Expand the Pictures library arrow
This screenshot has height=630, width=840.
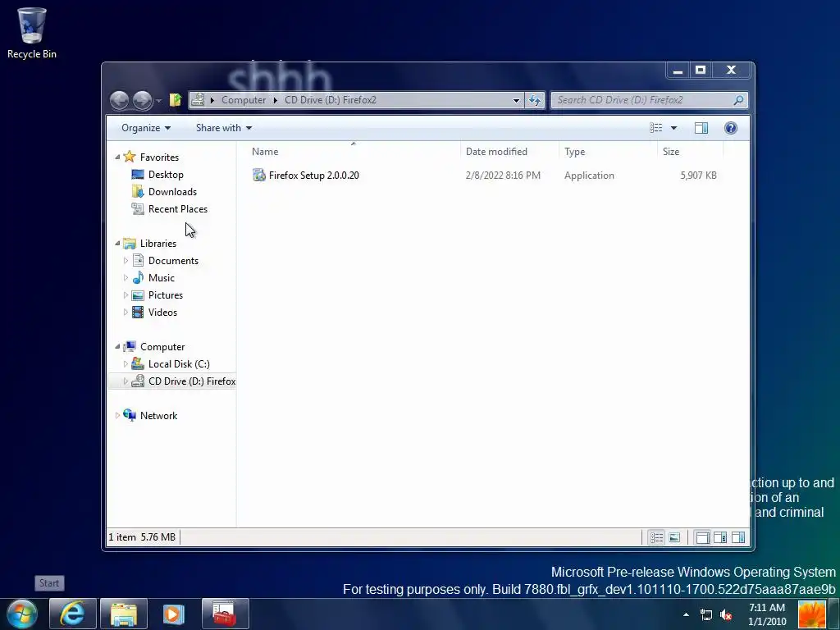click(x=126, y=295)
